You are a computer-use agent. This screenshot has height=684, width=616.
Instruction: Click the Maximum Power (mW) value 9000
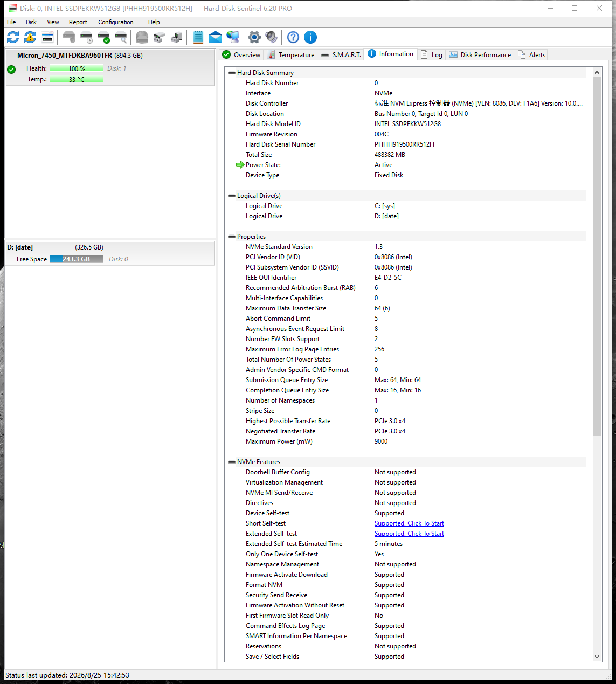381,441
